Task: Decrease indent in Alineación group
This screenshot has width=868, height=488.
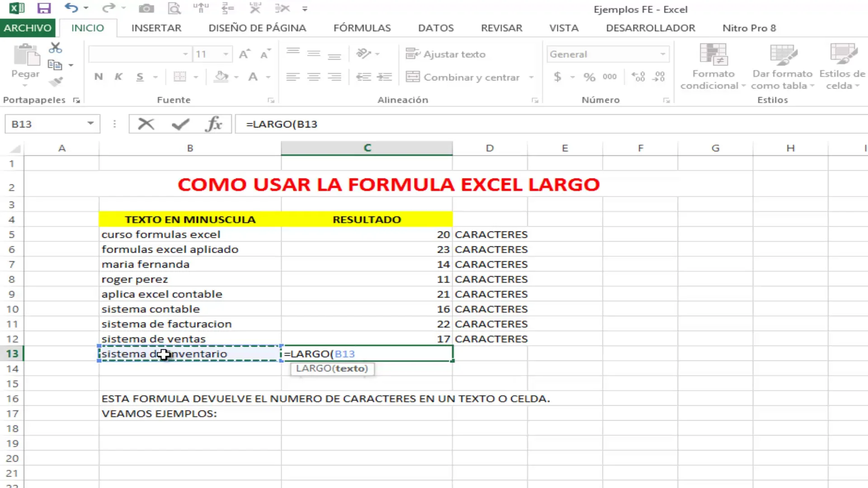Action: [x=363, y=77]
